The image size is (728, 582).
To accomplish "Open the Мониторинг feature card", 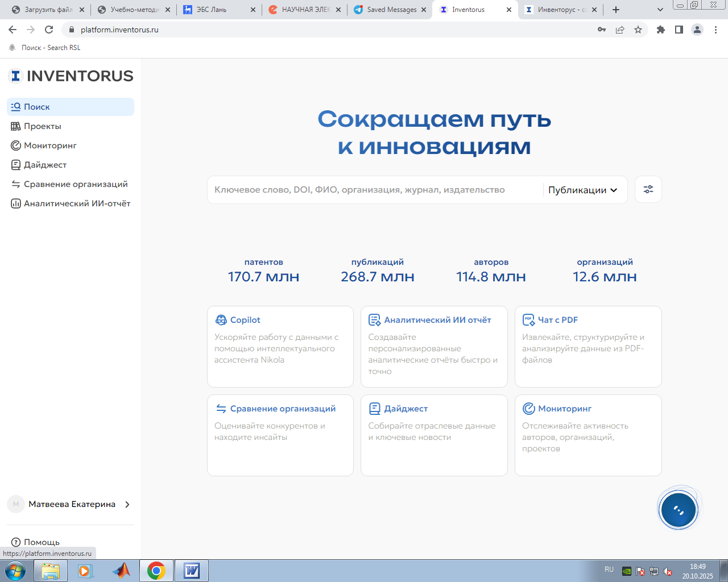I will pos(588,435).
